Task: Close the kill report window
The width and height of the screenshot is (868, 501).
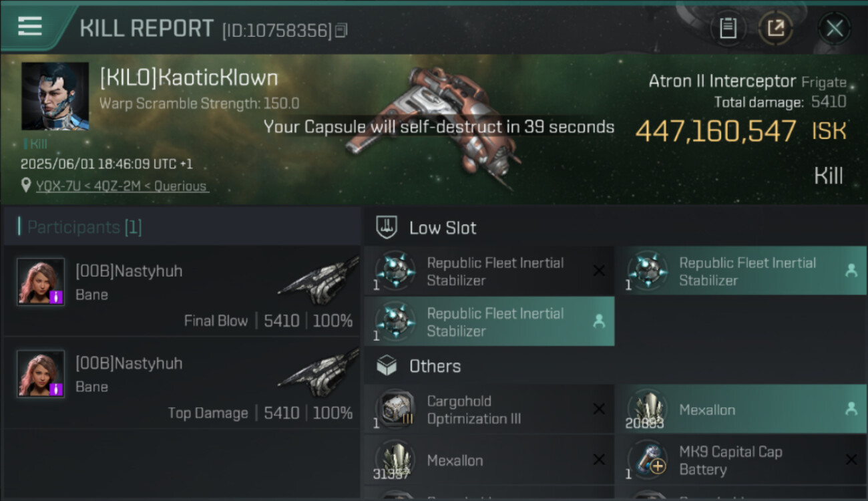Action: click(834, 28)
